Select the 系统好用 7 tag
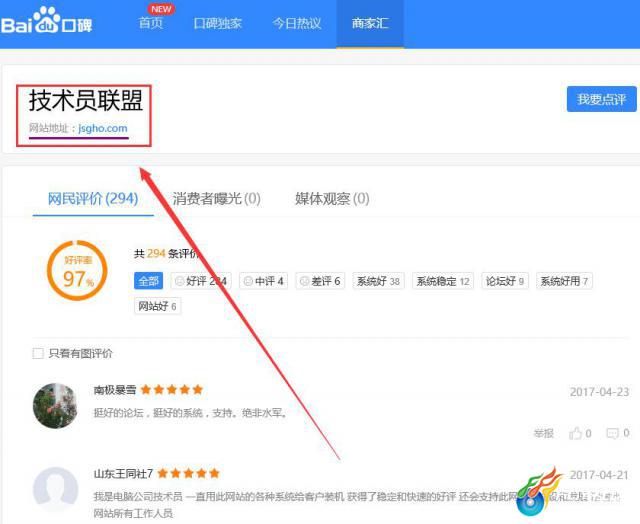 coord(564,281)
